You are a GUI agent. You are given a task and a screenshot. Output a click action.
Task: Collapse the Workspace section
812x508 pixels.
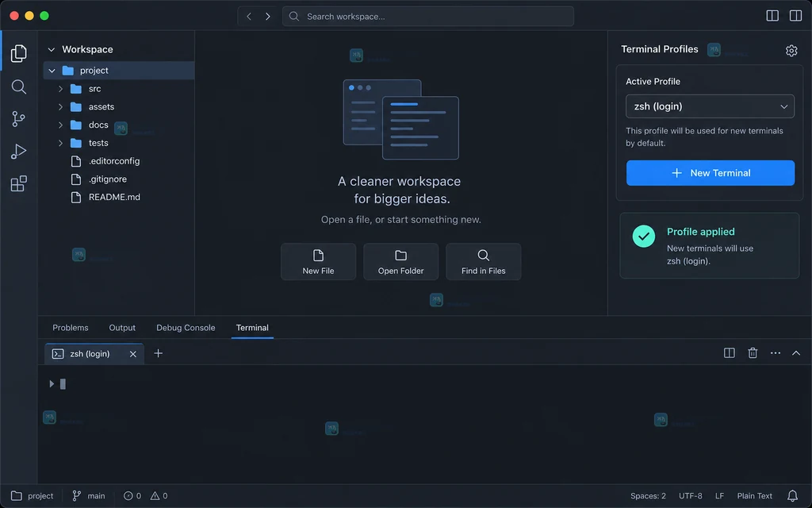[52, 50]
